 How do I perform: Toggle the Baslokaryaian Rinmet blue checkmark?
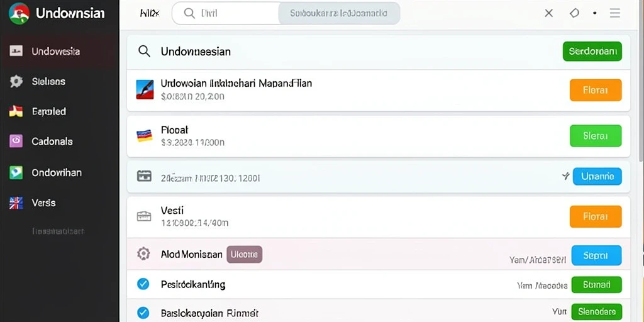pos(143,313)
